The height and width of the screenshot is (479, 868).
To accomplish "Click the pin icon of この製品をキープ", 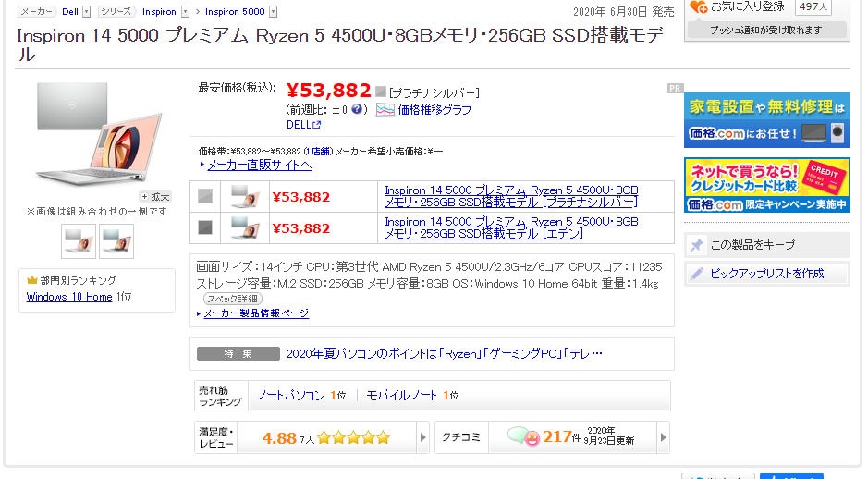I will coord(697,245).
